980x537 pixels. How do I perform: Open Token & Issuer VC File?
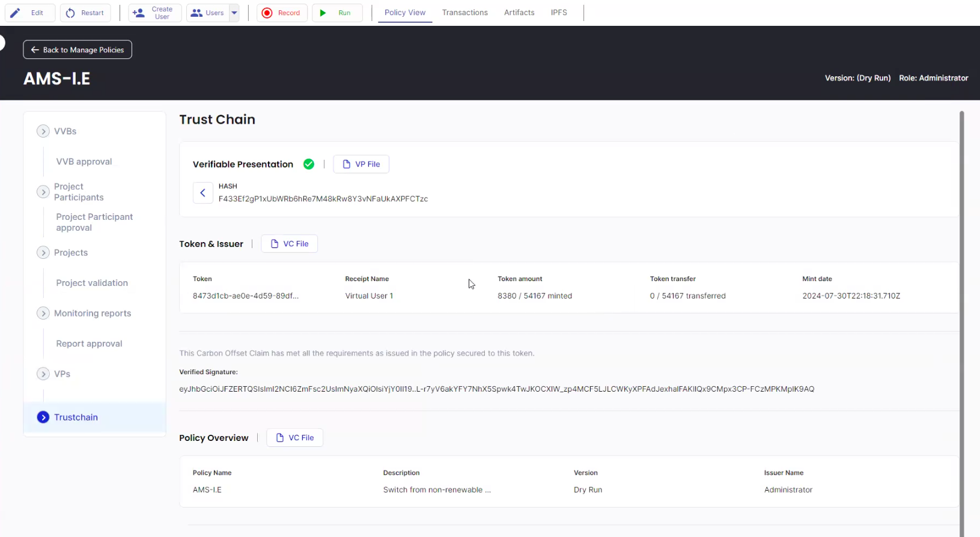tap(290, 244)
